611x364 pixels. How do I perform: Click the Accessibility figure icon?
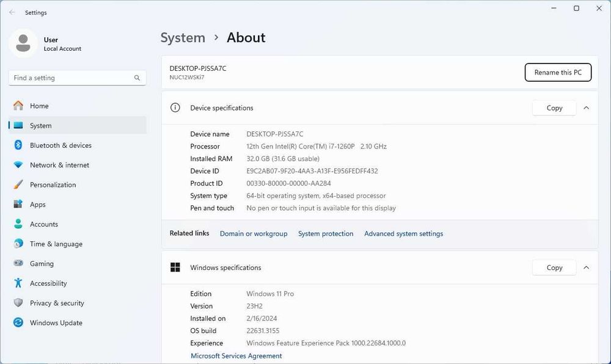click(x=18, y=283)
